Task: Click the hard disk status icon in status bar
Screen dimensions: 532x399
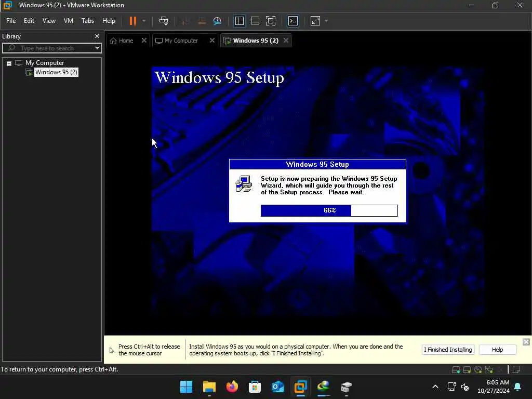Action: click(x=456, y=369)
